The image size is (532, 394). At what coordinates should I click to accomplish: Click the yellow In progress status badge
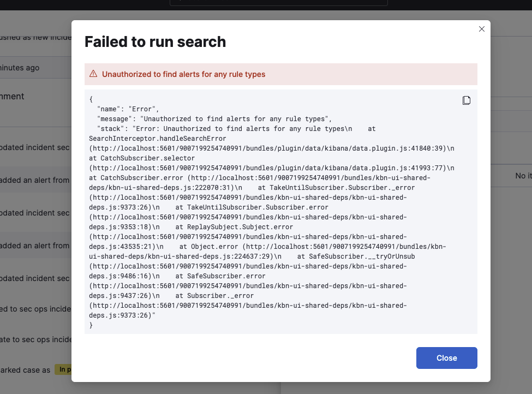(x=63, y=369)
